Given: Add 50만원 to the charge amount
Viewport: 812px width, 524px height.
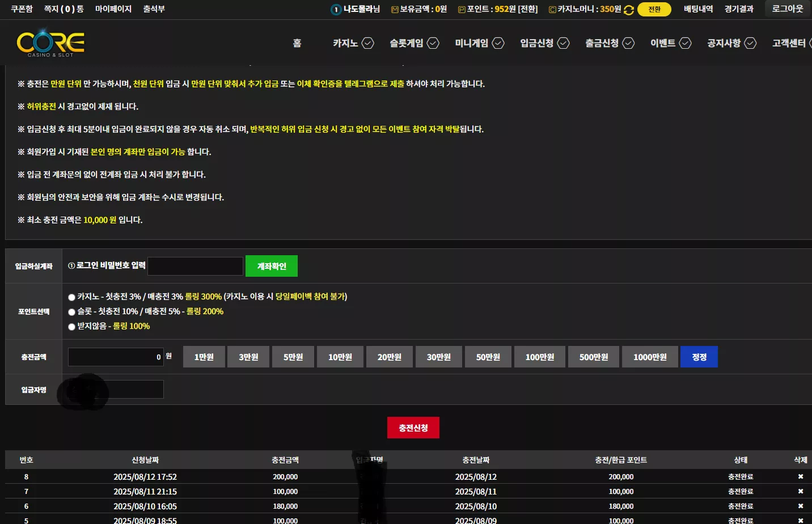Looking at the screenshot, I should [x=488, y=357].
